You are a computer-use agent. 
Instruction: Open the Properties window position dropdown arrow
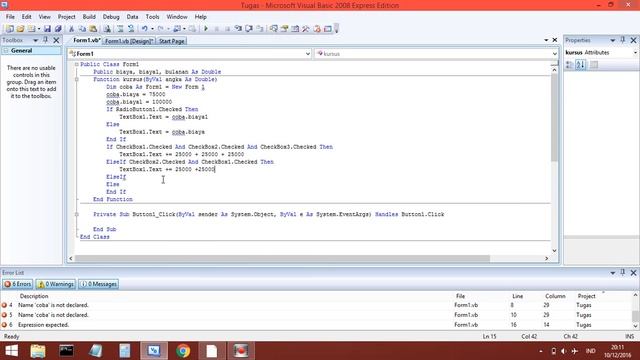[x=613, y=40]
